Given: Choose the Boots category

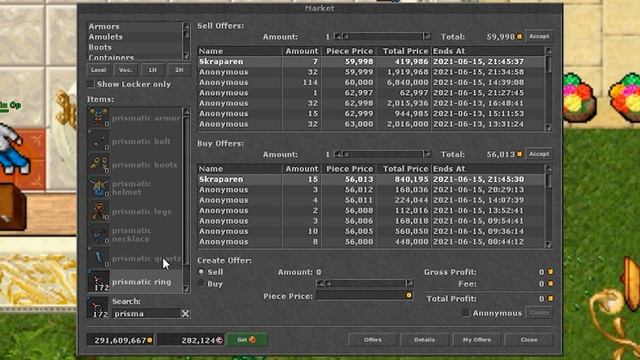Looking at the screenshot, I should (x=135, y=47).
